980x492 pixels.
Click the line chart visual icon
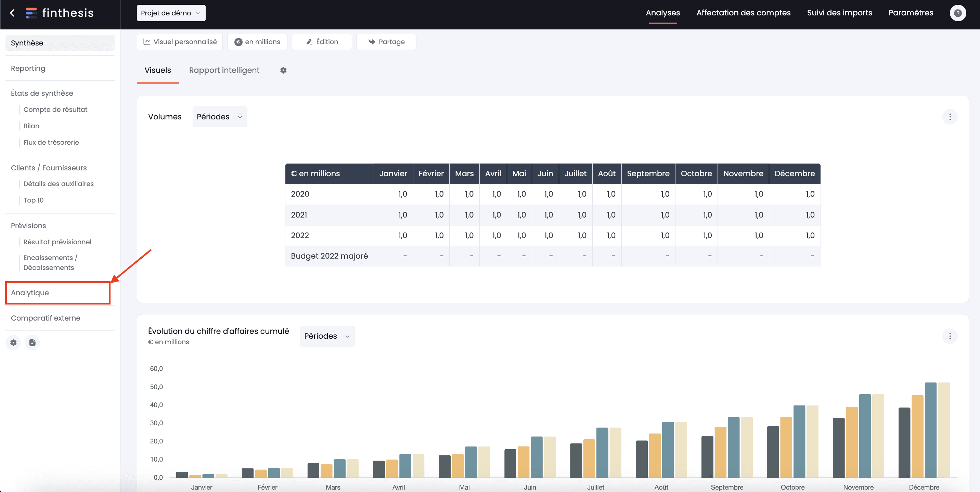[x=146, y=42]
